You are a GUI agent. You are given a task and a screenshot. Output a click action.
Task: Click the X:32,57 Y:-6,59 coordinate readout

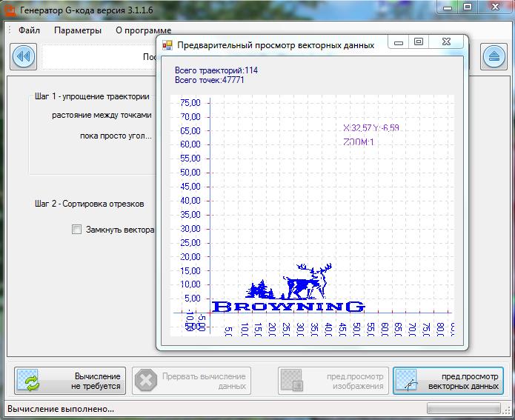[371, 127]
